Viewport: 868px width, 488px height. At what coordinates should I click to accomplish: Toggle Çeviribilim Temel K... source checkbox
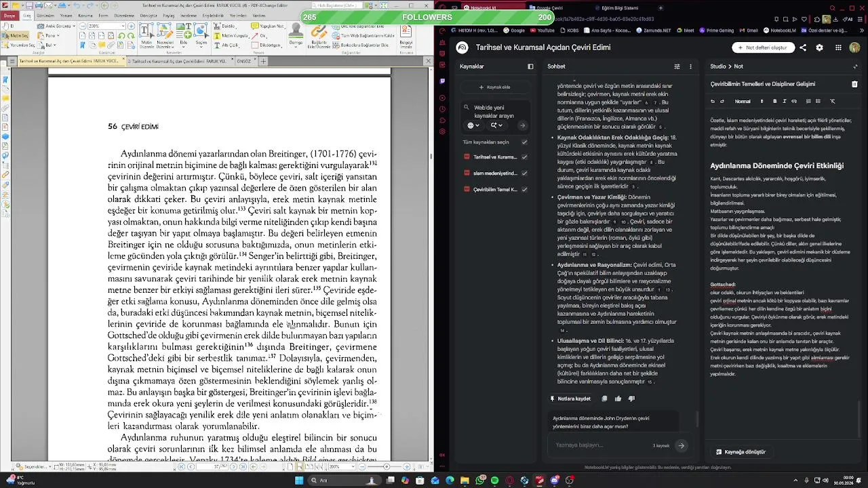[x=524, y=190]
